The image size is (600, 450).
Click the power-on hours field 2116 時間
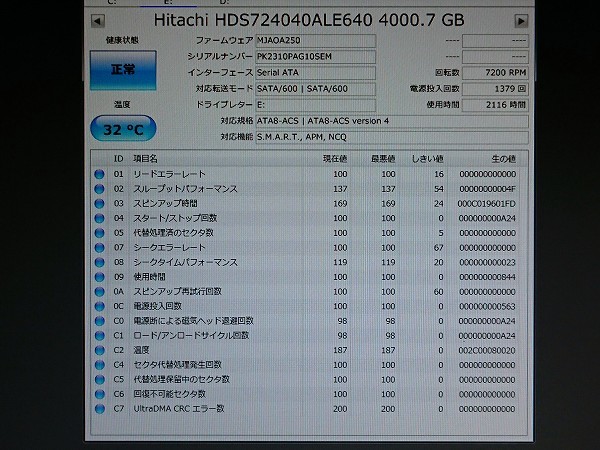(x=495, y=105)
